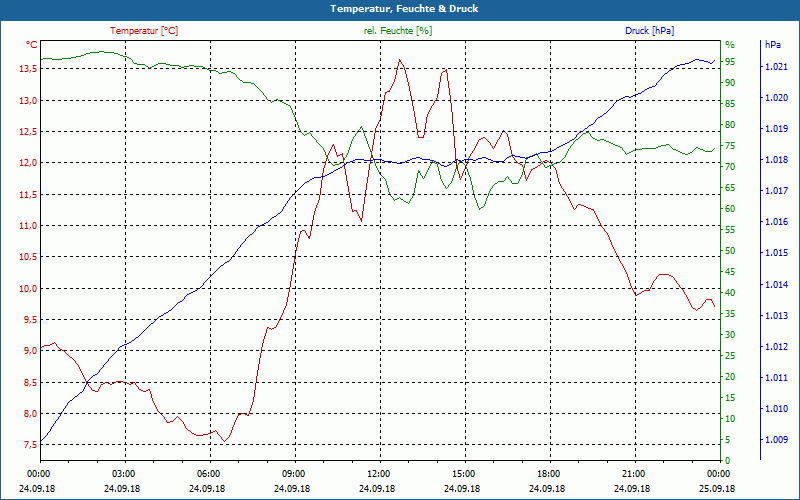Viewport: 800px width, 500px height.
Task: Select the red "Temperatur [°C]" legend label
Action: (x=144, y=31)
